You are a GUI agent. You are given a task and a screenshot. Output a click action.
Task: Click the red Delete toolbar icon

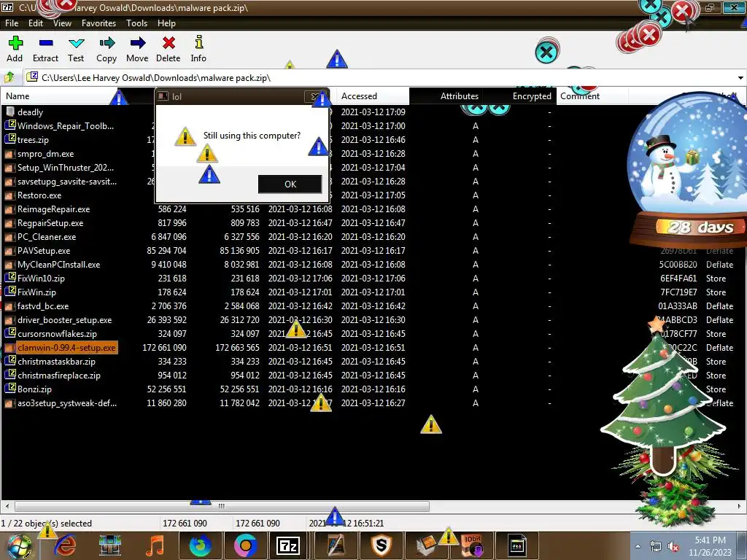(x=169, y=49)
